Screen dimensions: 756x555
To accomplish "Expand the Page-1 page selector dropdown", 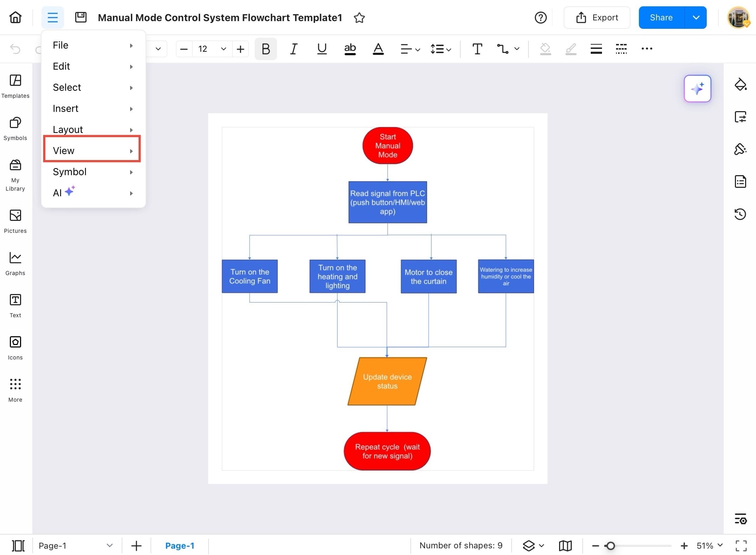I will pos(109,546).
